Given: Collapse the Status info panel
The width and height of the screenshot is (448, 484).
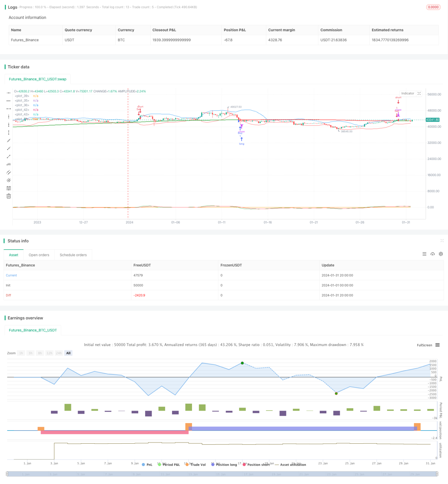Looking at the screenshot, I should point(442,241).
